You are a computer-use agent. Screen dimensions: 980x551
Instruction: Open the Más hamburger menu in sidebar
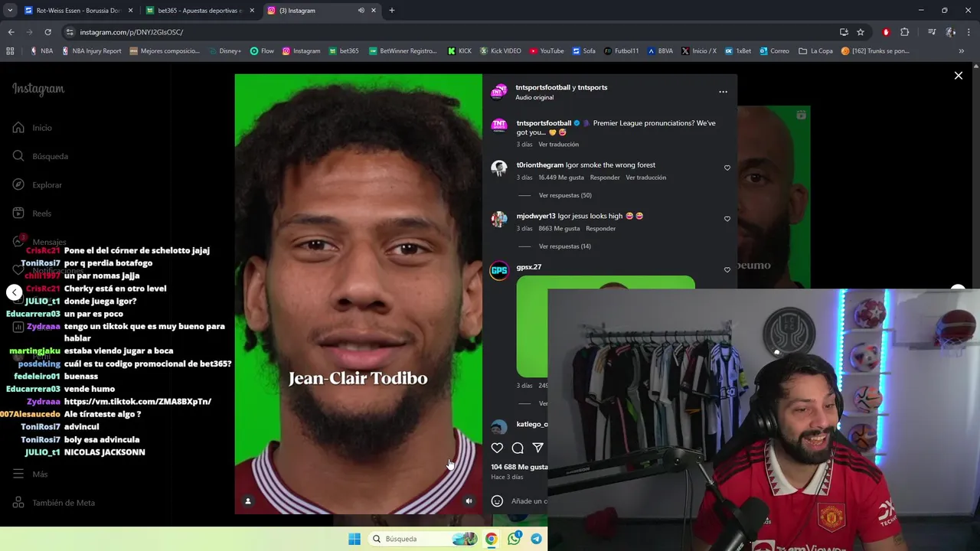pyautogui.click(x=18, y=474)
